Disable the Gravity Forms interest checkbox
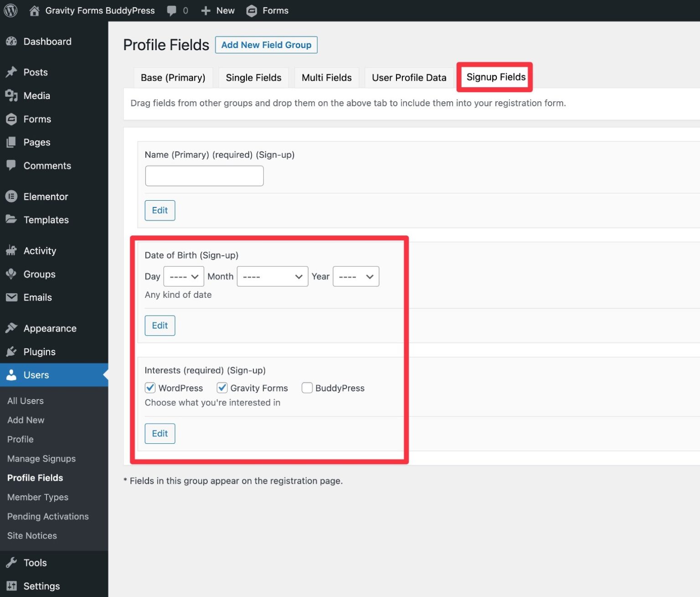This screenshot has height=597, width=700. point(222,388)
